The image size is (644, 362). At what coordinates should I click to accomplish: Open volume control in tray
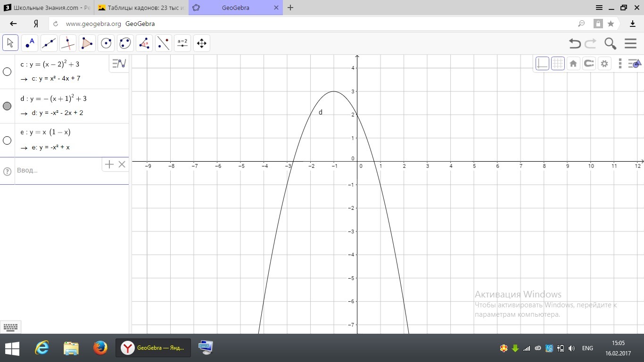point(571,348)
